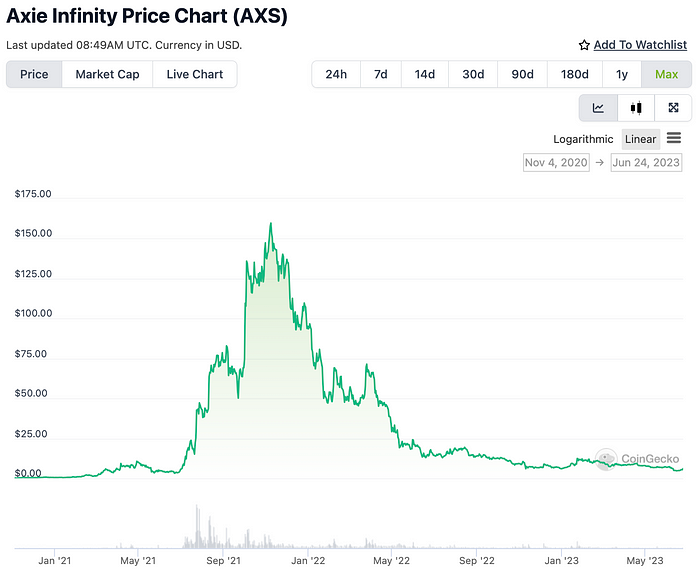Select the Price tab
Screen dimensions: 700x576
tap(34, 74)
